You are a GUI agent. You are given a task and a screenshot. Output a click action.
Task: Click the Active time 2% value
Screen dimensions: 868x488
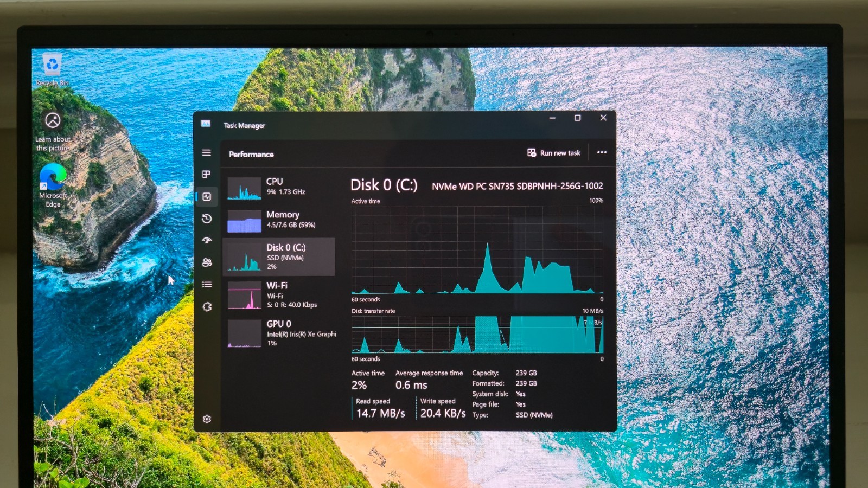pos(359,386)
